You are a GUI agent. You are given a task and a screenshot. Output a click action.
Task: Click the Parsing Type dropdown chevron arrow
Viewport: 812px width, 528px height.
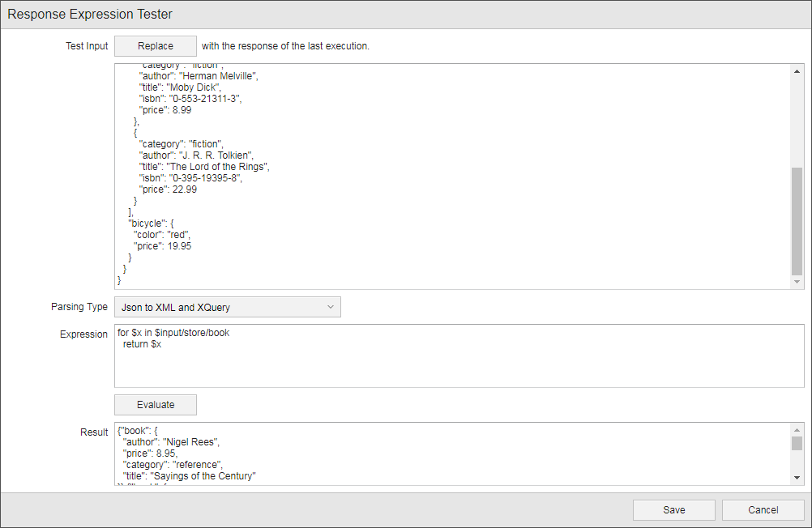pyautogui.click(x=330, y=307)
